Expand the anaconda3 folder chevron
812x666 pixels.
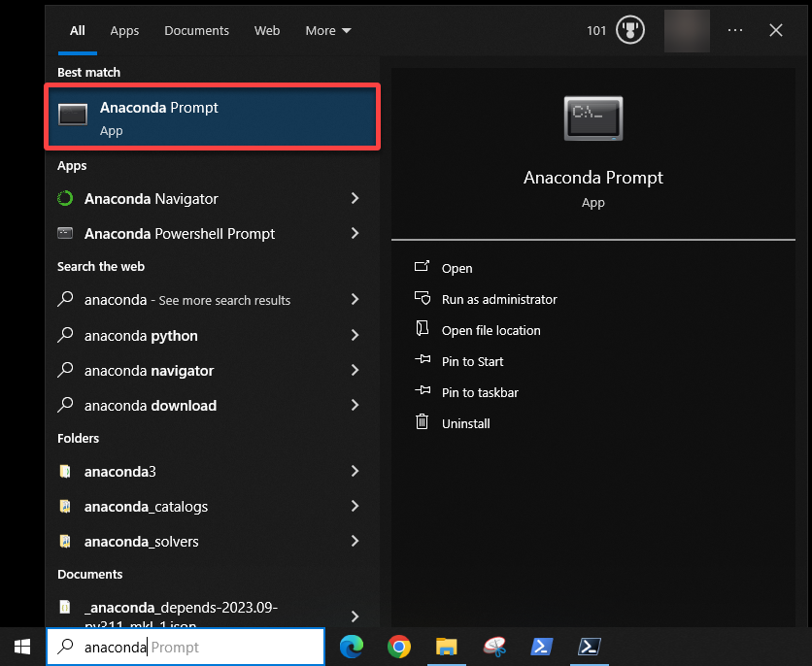tap(355, 471)
